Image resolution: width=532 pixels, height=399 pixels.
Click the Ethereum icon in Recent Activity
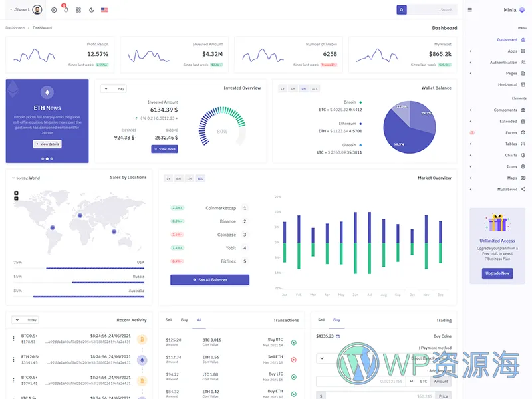tap(141, 360)
